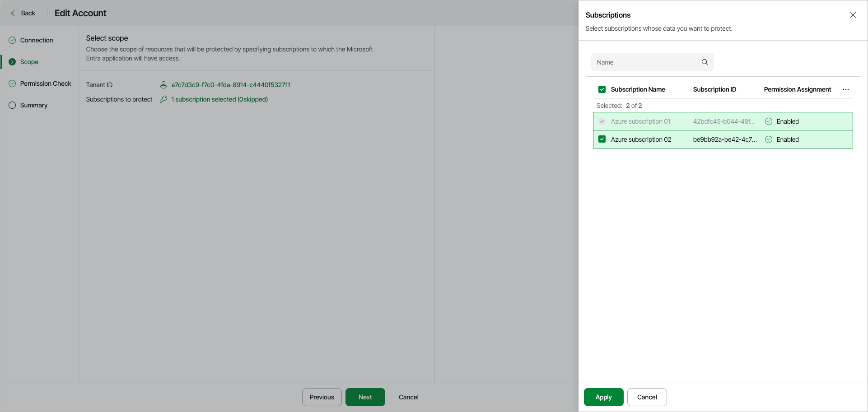868x412 pixels.
Task: Go to the Previous wizard step
Action: click(322, 397)
